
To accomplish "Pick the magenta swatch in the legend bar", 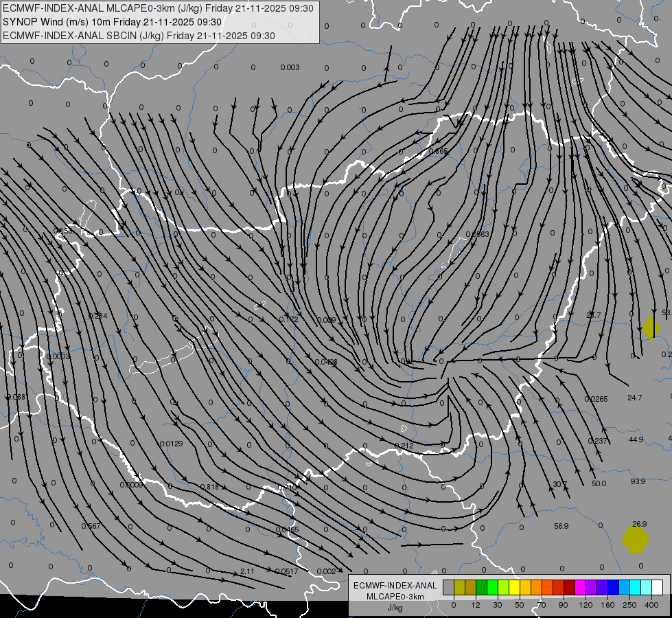I will coord(580,587).
